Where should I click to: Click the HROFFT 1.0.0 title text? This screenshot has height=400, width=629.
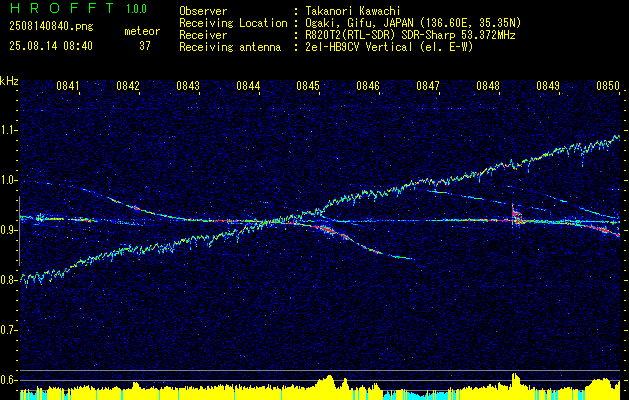(79, 8)
